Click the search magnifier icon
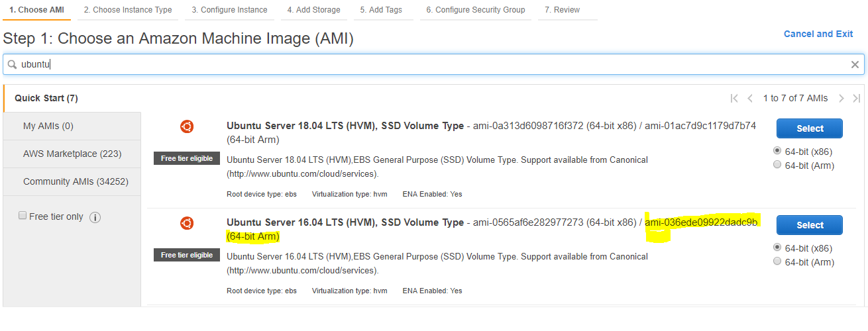 point(12,65)
